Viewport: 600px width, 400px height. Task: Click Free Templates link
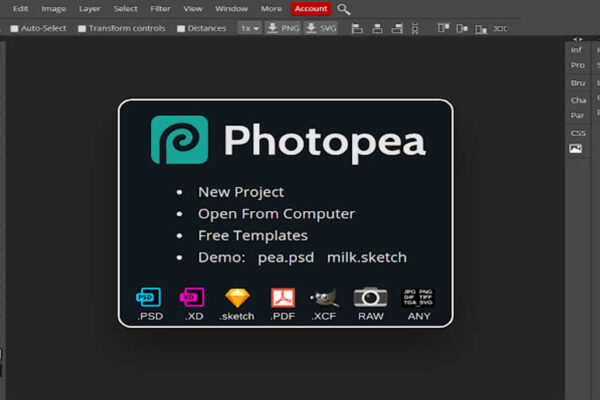click(x=253, y=236)
